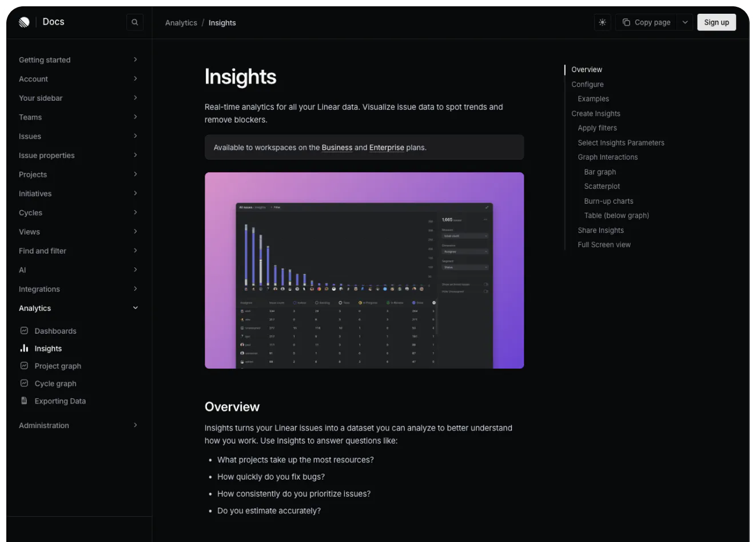Expand the Integrations sidebar section
The image size is (756, 542).
(x=136, y=289)
